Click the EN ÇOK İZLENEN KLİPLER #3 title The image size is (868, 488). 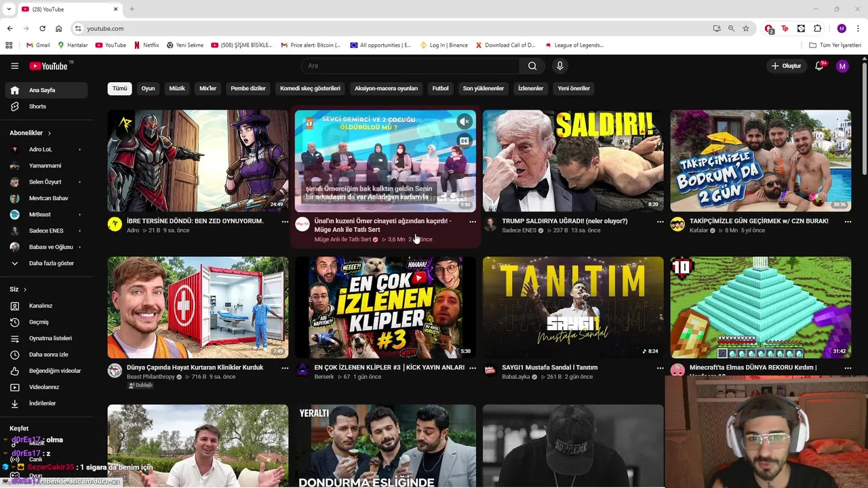pyautogui.click(x=389, y=367)
